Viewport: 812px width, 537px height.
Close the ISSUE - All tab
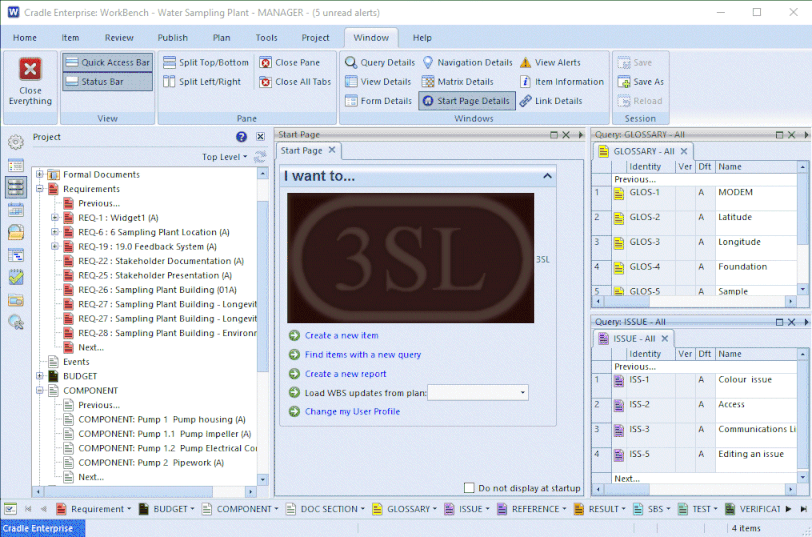point(665,339)
